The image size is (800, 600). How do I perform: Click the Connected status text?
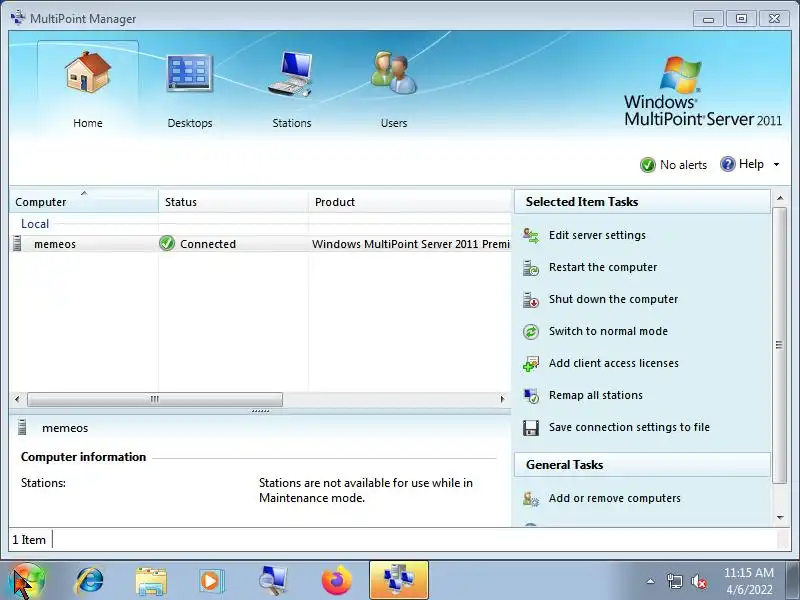point(208,244)
